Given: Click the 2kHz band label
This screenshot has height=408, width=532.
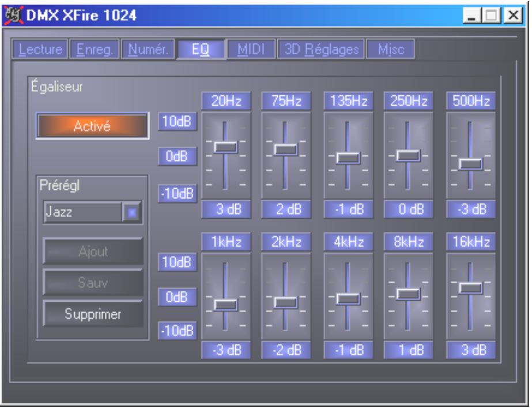Looking at the screenshot, I should pyautogui.click(x=286, y=242).
